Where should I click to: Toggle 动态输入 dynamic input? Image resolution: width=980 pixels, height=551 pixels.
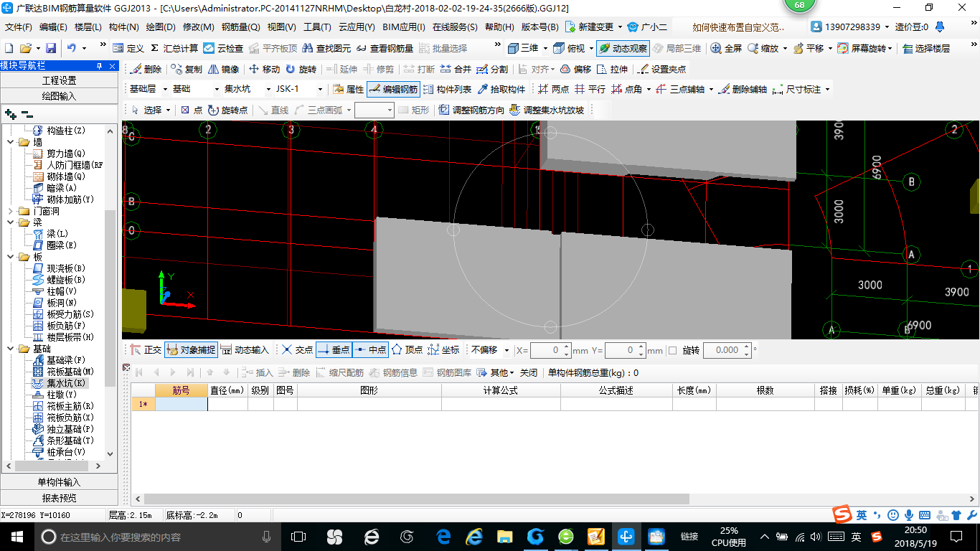(x=245, y=350)
